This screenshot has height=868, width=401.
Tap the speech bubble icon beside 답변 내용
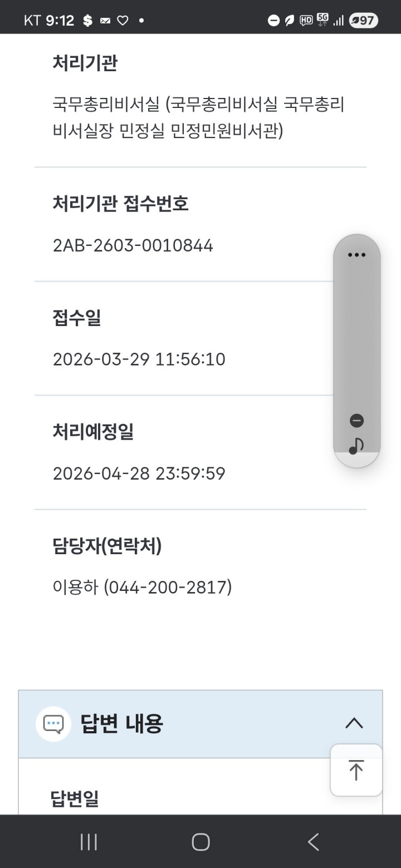click(x=53, y=724)
